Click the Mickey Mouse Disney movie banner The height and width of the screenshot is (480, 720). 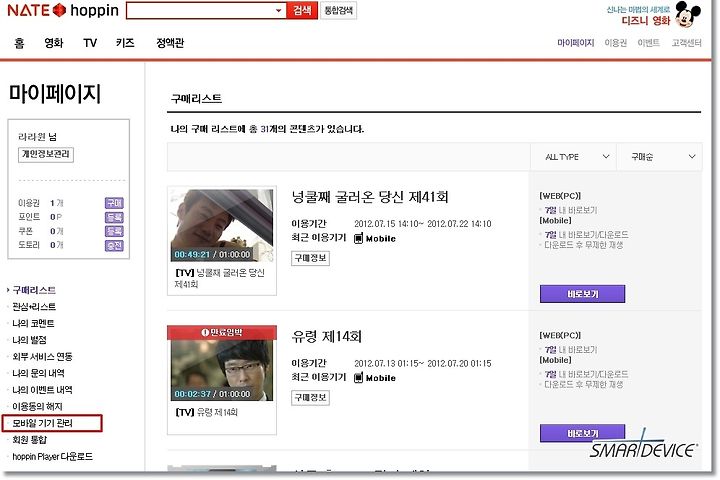pos(654,15)
